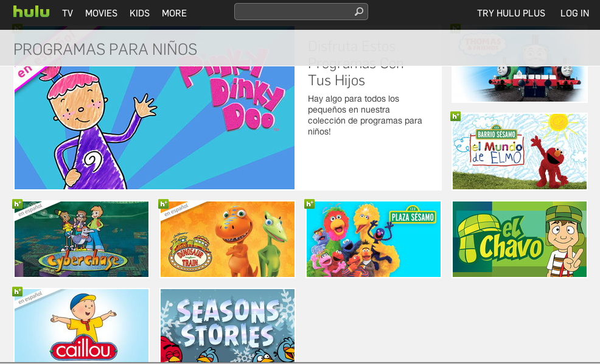Image resolution: width=600 pixels, height=364 pixels.
Task: Click the 'Programas Para Niños' page title
Action: pos(105,49)
